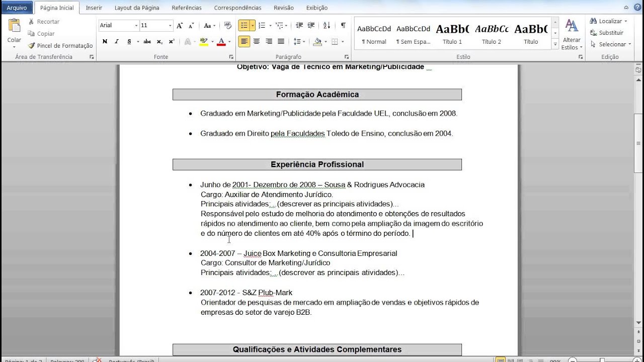
Task: Apply the Título 1 style
Action: tap(452, 33)
